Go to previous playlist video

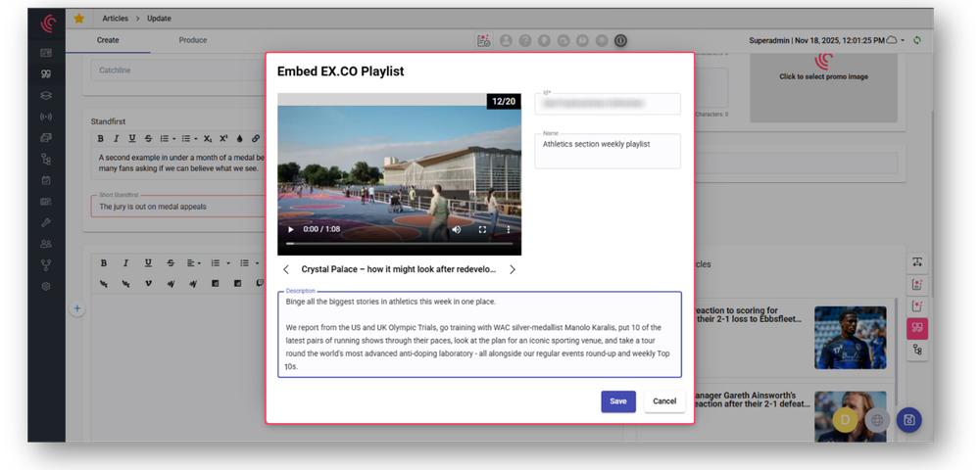[x=286, y=269]
